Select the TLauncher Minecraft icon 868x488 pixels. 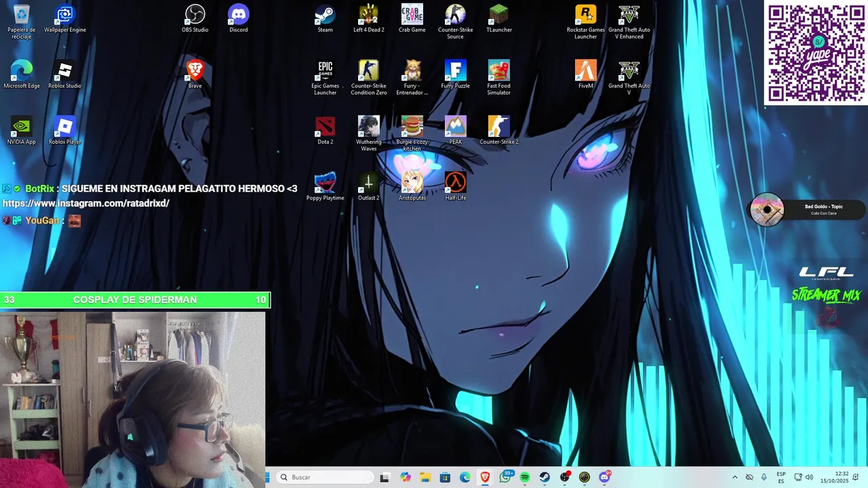click(x=499, y=18)
